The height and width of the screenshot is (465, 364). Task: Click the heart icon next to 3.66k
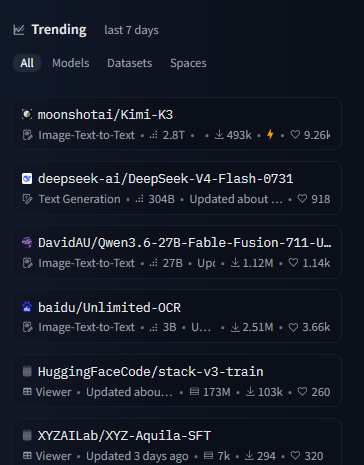pos(293,327)
